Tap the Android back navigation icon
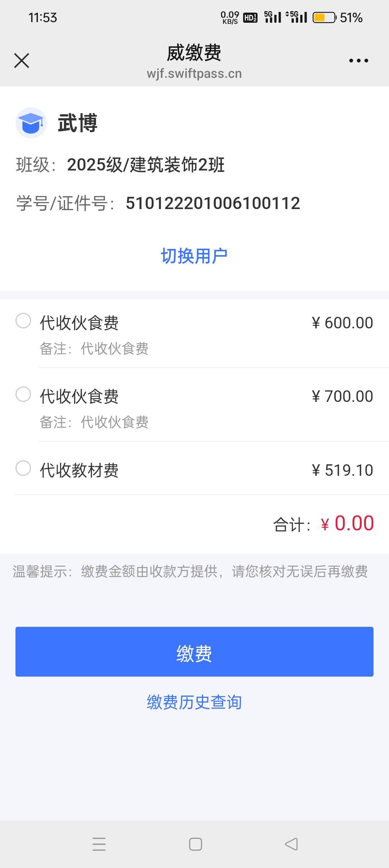This screenshot has height=868, width=389. (291, 844)
